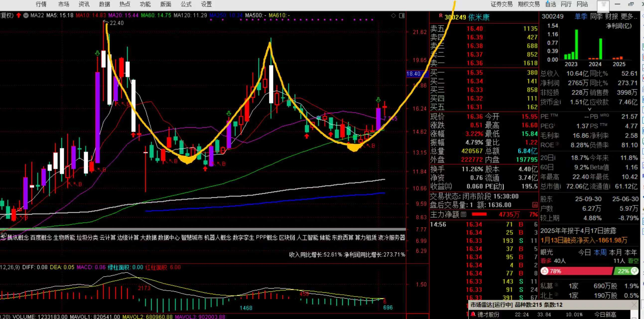Click the 云计算 concept tag link
The width and height of the screenshot is (644, 319).
point(108,238)
